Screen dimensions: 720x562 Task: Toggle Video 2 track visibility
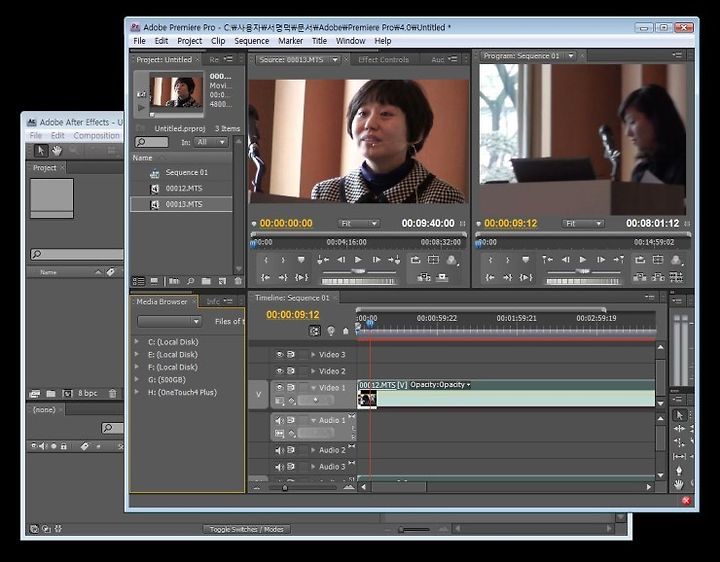point(279,371)
